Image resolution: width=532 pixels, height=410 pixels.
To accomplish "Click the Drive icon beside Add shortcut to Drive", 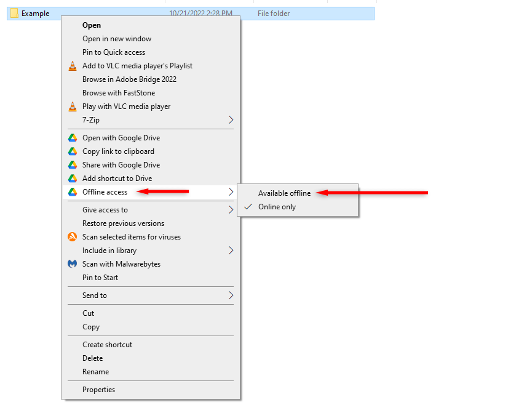I will pos(73,179).
